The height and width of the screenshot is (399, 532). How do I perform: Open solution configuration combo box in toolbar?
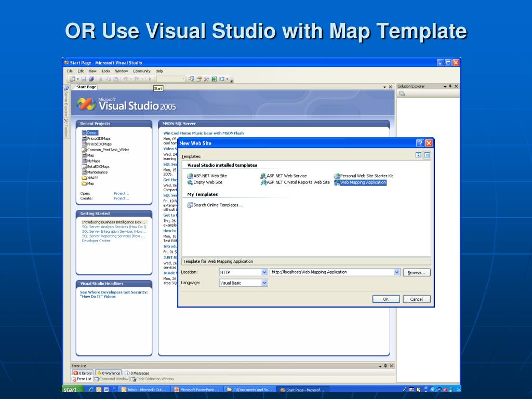[170, 79]
